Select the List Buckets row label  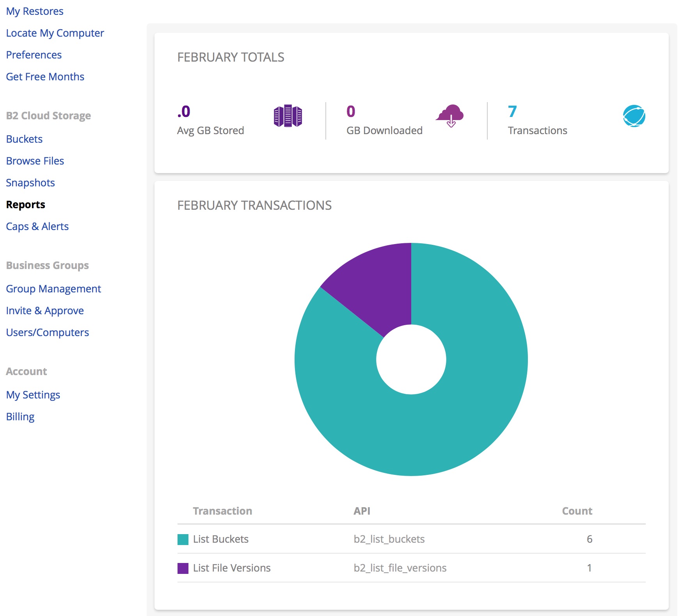[x=221, y=539]
